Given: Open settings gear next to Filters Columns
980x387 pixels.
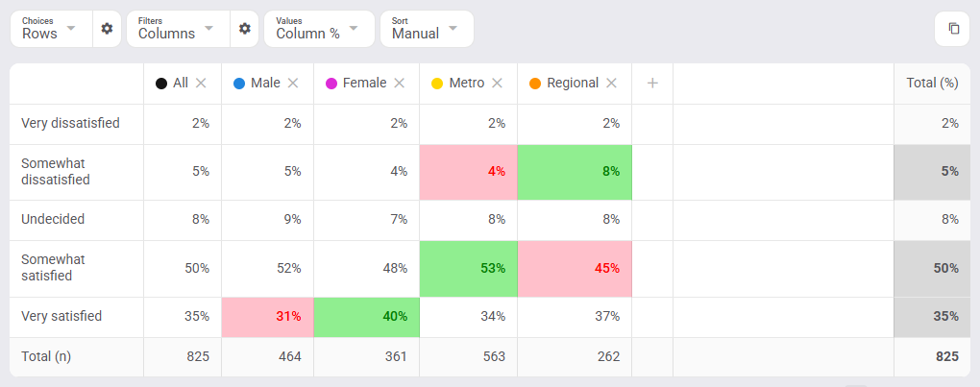Looking at the screenshot, I should [x=244, y=29].
